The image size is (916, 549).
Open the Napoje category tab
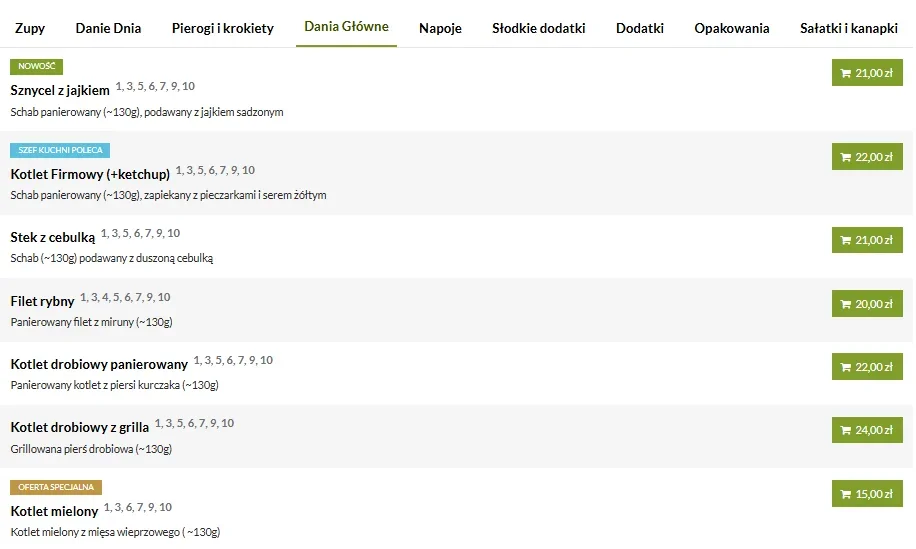440,28
